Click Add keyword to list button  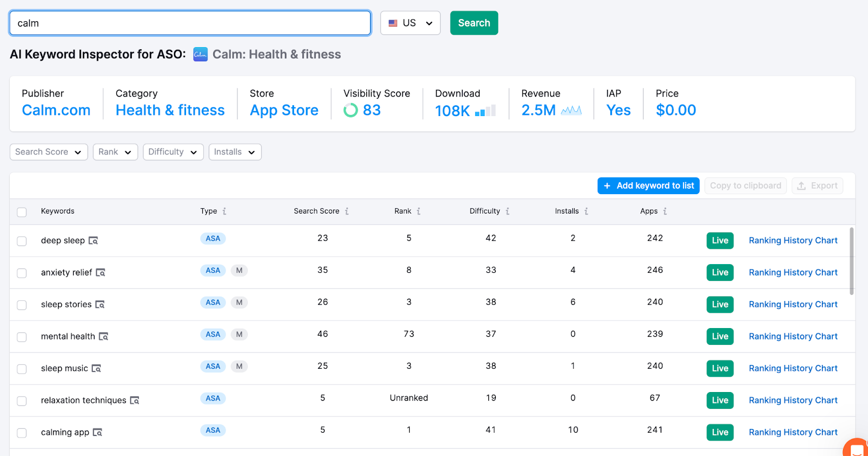click(x=648, y=185)
